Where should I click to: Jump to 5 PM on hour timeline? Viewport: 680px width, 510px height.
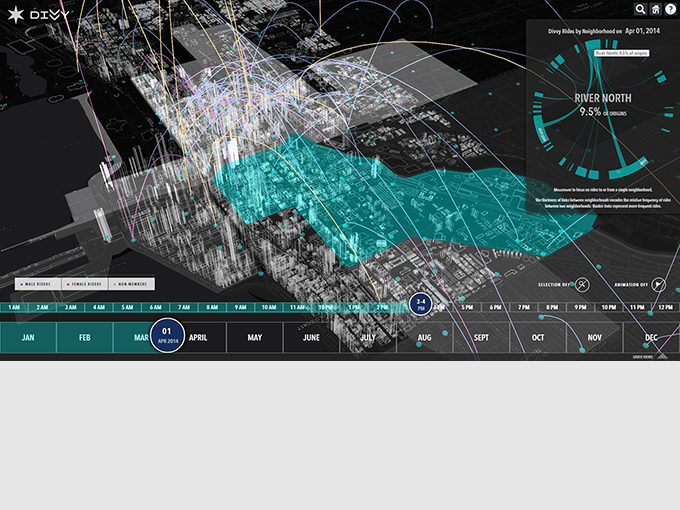467,307
